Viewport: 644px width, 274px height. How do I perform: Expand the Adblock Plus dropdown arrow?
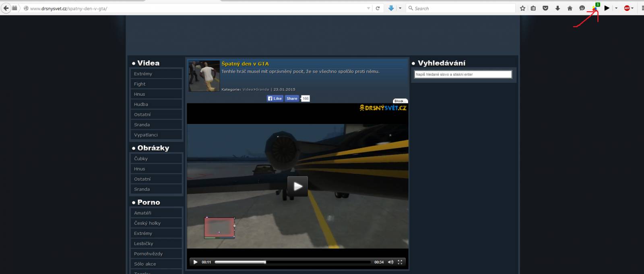pyautogui.click(x=632, y=8)
